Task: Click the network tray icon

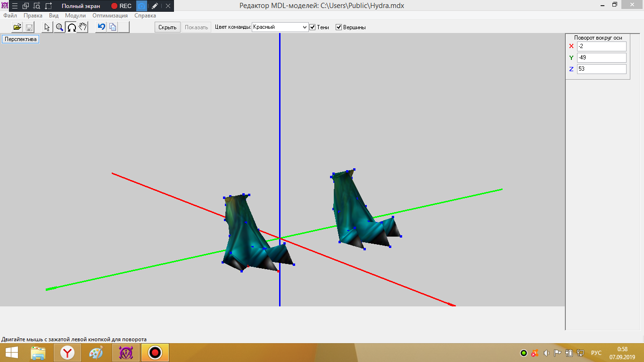Action: click(x=580, y=353)
